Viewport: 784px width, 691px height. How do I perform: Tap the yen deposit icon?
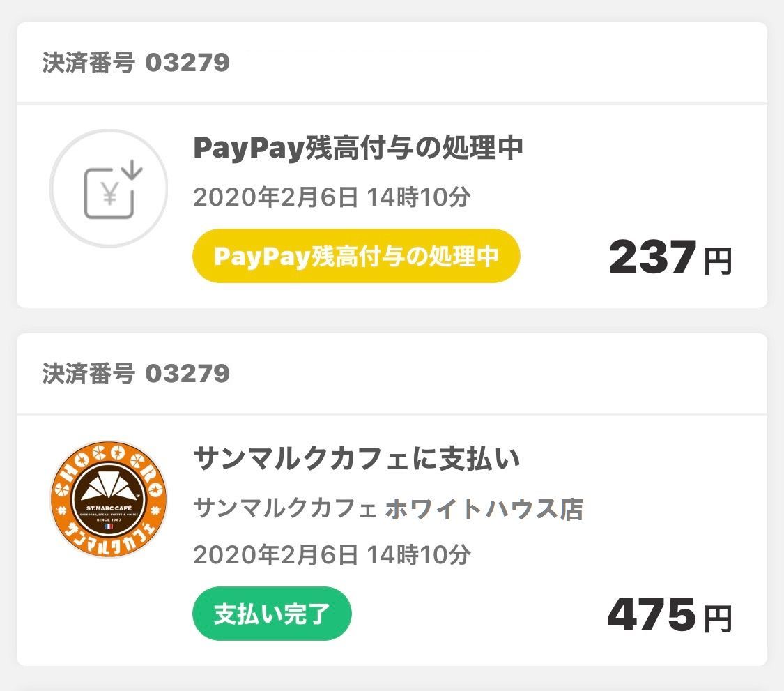pyautogui.click(x=109, y=189)
